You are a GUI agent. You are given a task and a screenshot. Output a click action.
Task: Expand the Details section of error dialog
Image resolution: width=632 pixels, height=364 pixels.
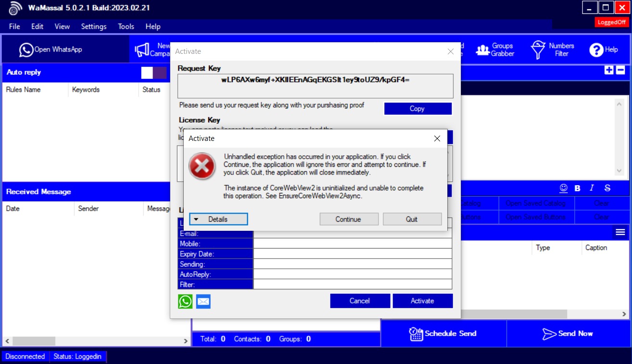(218, 219)
